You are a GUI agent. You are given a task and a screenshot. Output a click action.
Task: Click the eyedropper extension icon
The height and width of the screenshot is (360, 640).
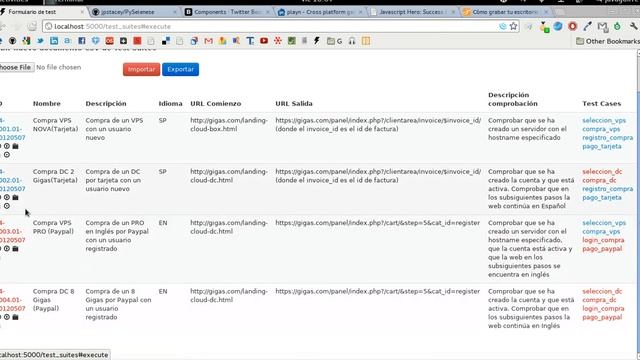coord(587,27)
